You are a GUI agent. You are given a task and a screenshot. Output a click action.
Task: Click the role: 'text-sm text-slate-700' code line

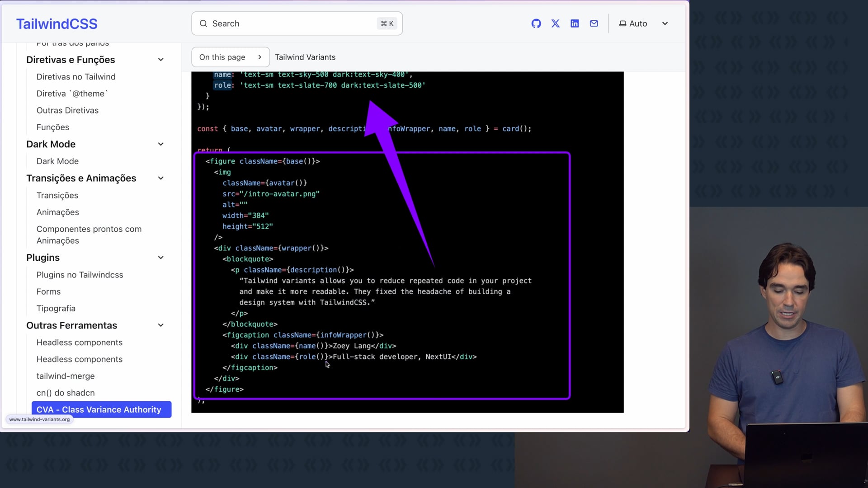(320, 85)
